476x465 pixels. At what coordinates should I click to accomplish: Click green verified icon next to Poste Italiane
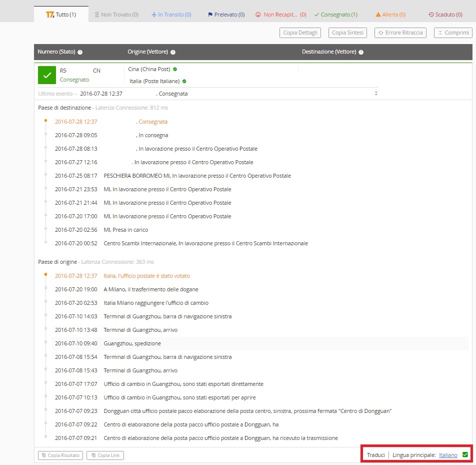click(x=184, y=81)
